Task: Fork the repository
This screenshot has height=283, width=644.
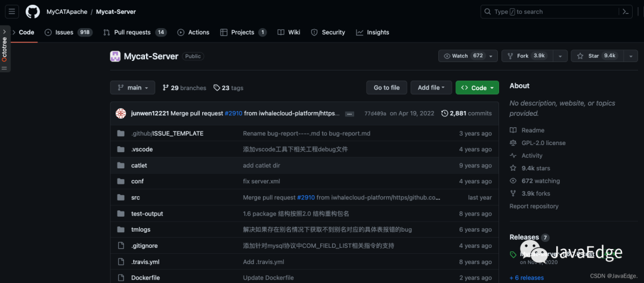Action: coord(527,56)
